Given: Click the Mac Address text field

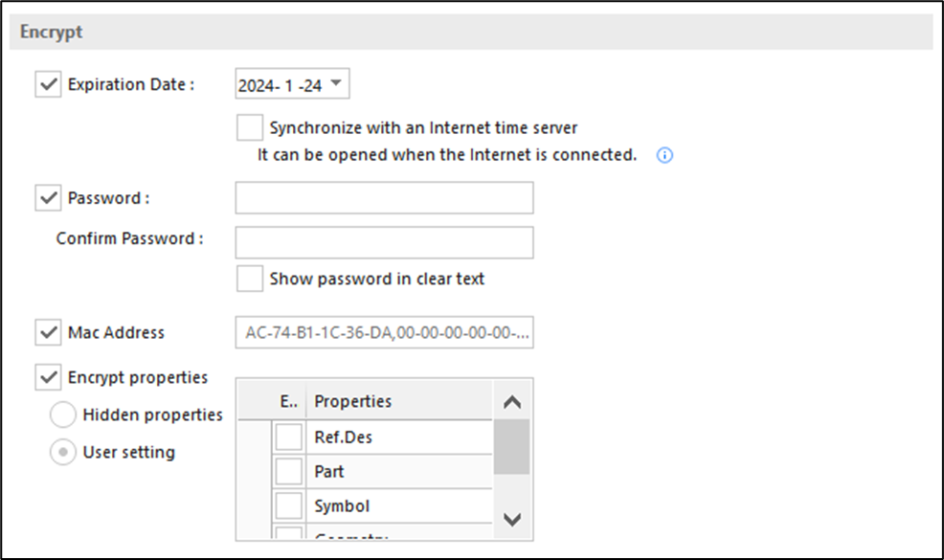Looking at the screenshot, I should 384,332.
